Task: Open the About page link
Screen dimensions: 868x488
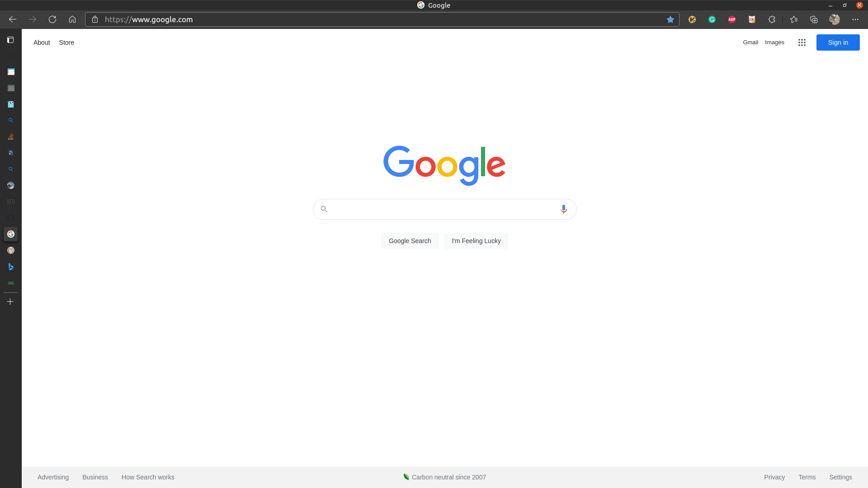Action: click(x=42, y=42)
